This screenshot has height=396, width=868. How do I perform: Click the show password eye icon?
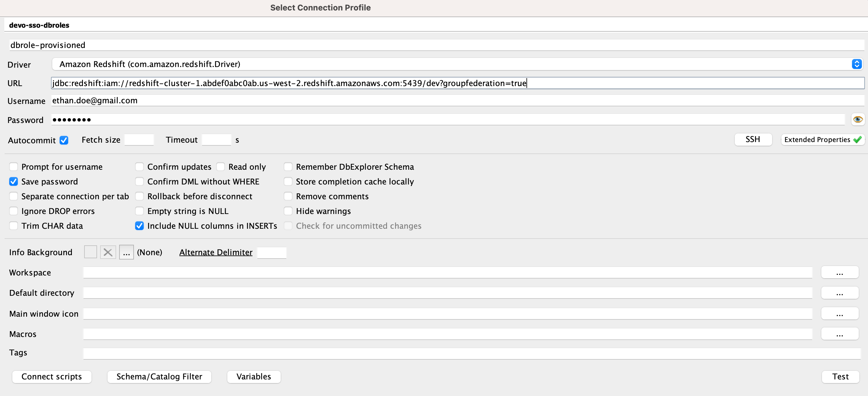coord(858,119)
